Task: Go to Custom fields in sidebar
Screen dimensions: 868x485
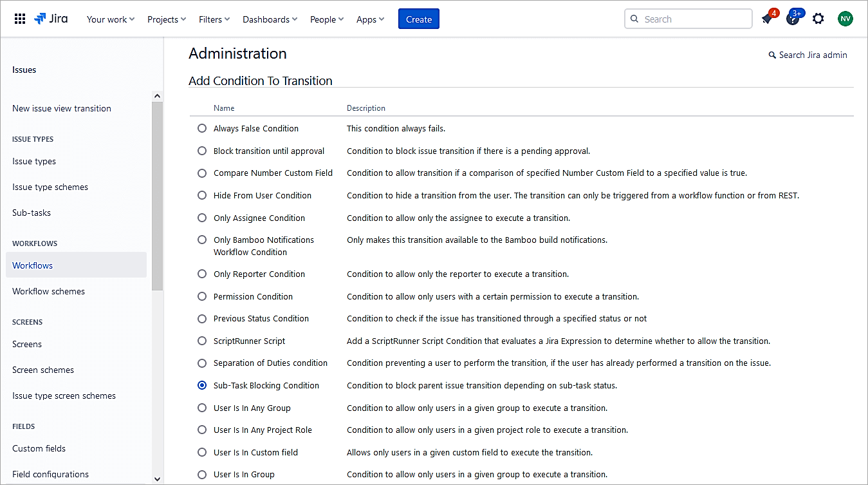Action: click(x=39, y=448)
